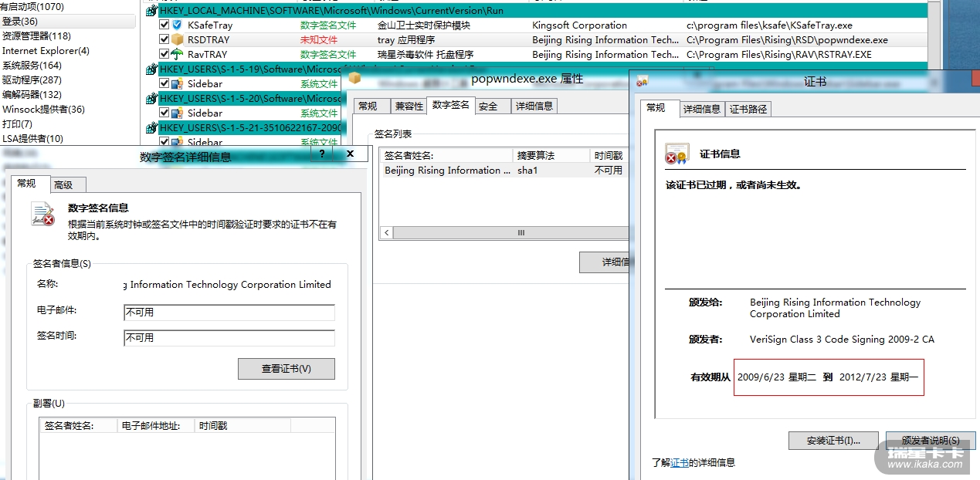Open 兼容性 tab in popwndexe.exe properties
This screenshot has height=480, width=980.
pyautogui.click(x=409, y=106)
